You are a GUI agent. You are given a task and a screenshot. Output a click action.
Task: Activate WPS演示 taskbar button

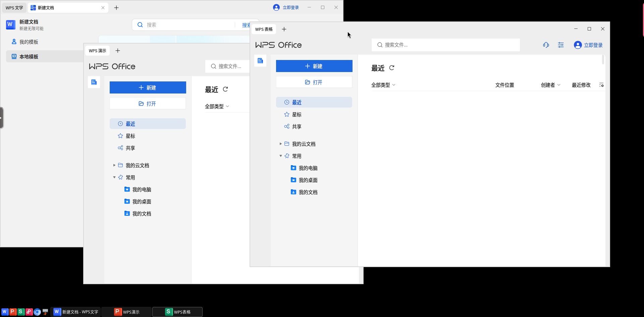127,312
